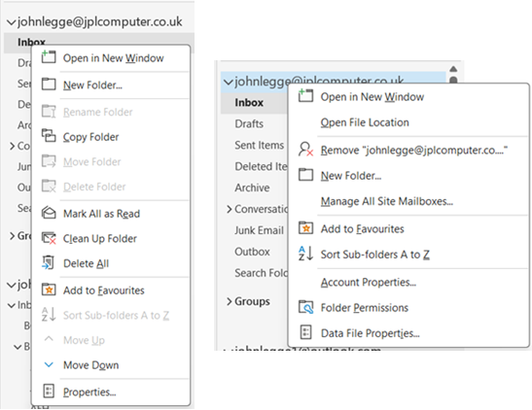532x410 pixels.
Task: Choose Open in New Window from Inbox menu
Action: point(111,58)
